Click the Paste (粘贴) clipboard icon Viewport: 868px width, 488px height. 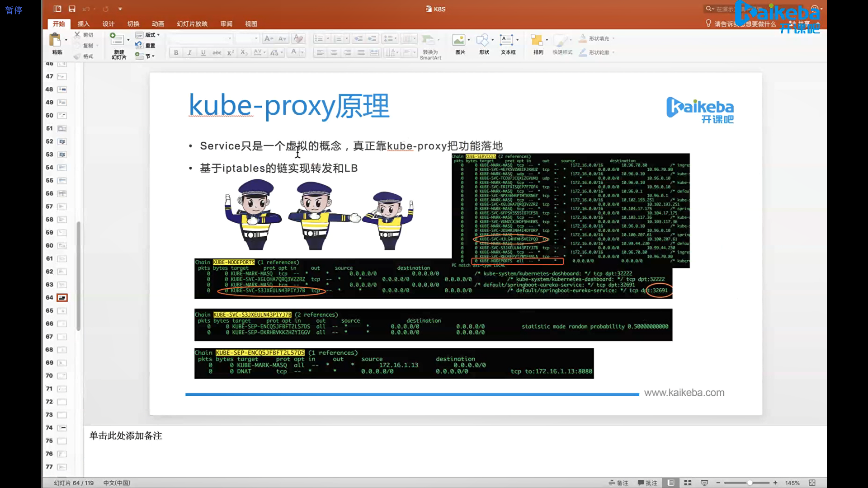tap(55, 40)
